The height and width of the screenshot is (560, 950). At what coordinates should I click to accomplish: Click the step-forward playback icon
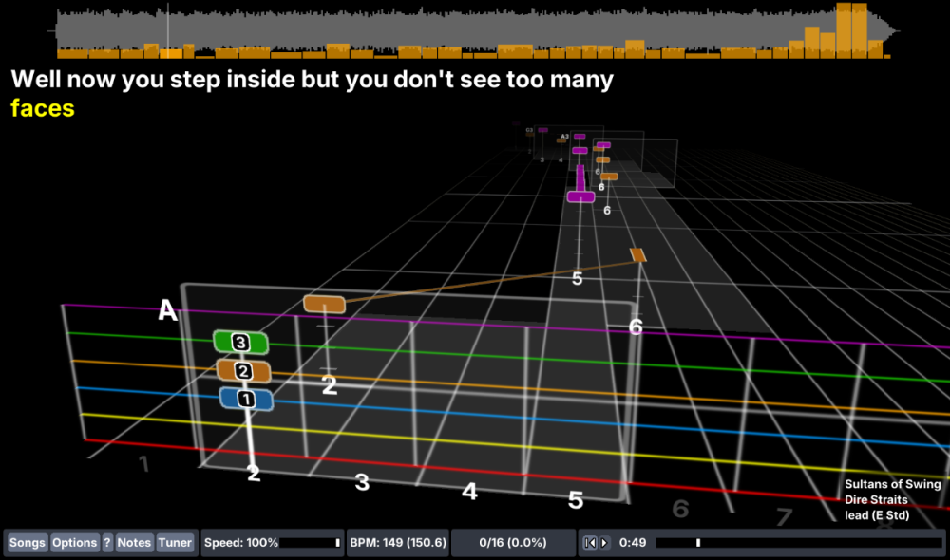coord(604,542)
